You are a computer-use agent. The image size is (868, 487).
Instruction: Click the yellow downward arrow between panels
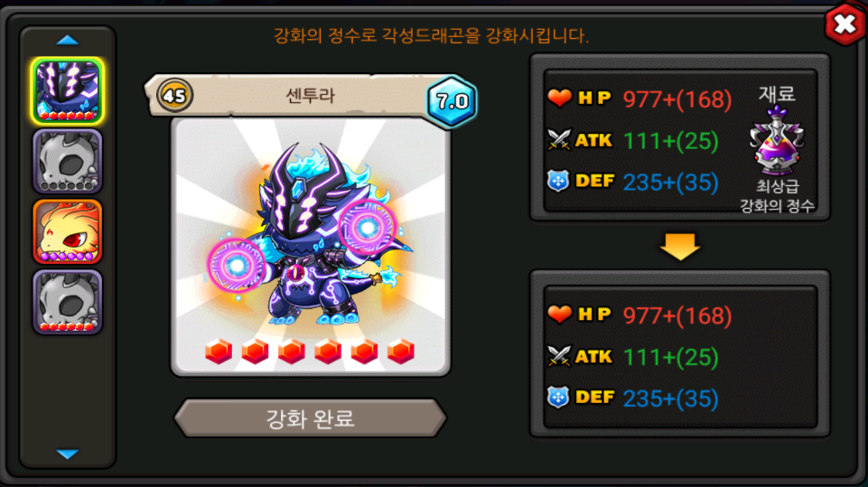(680, 246)
